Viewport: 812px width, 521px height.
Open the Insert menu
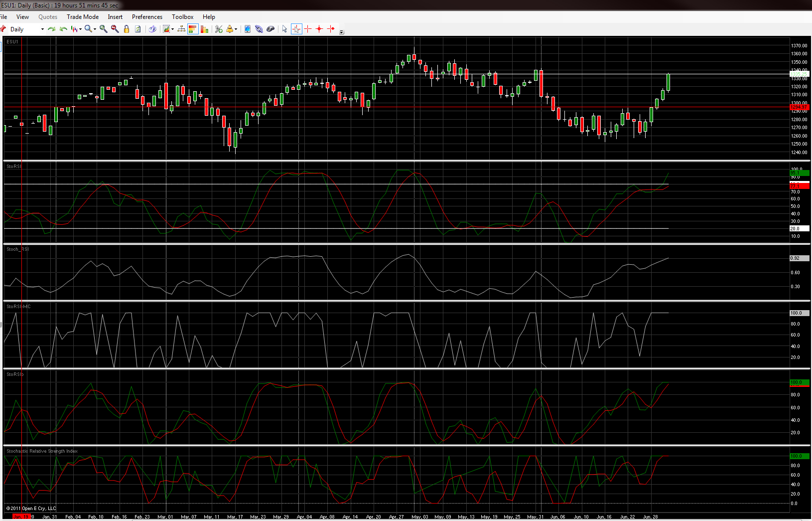point(115,17)
